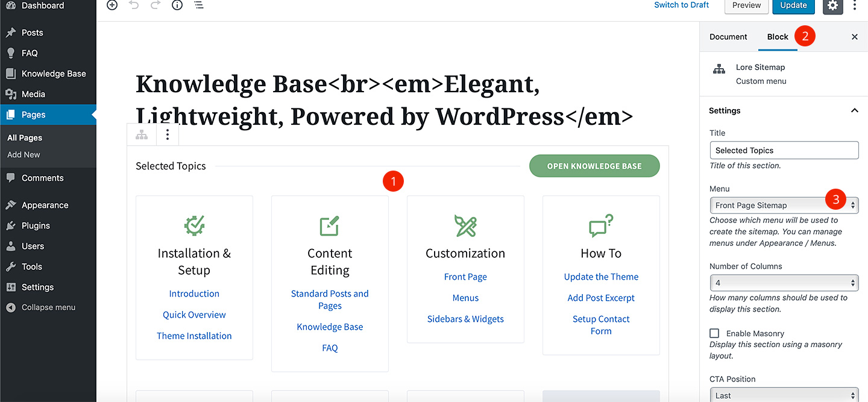Click Switch to Draft link
The width and height of the screenshot is (868, 402).
coord(682,5)
